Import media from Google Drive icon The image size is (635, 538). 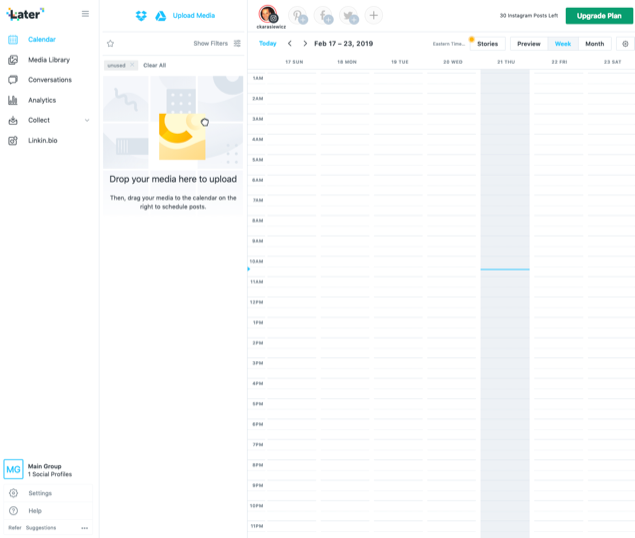click(x=161, y=16)
